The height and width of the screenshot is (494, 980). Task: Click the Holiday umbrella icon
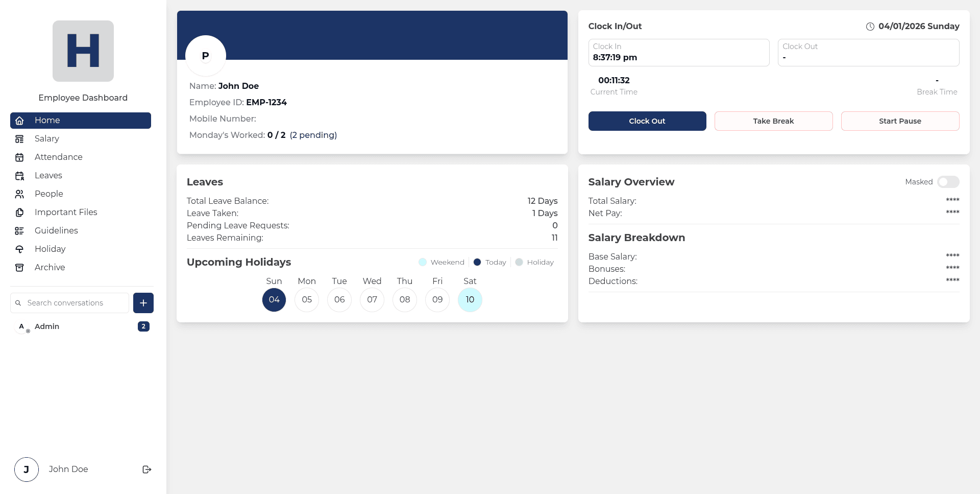19,249
